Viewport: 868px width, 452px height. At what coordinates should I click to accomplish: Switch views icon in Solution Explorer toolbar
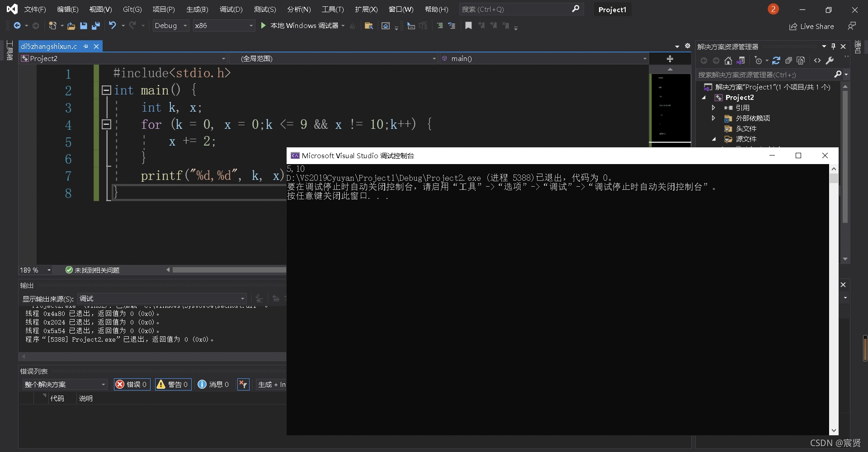(x=741, y=61)
